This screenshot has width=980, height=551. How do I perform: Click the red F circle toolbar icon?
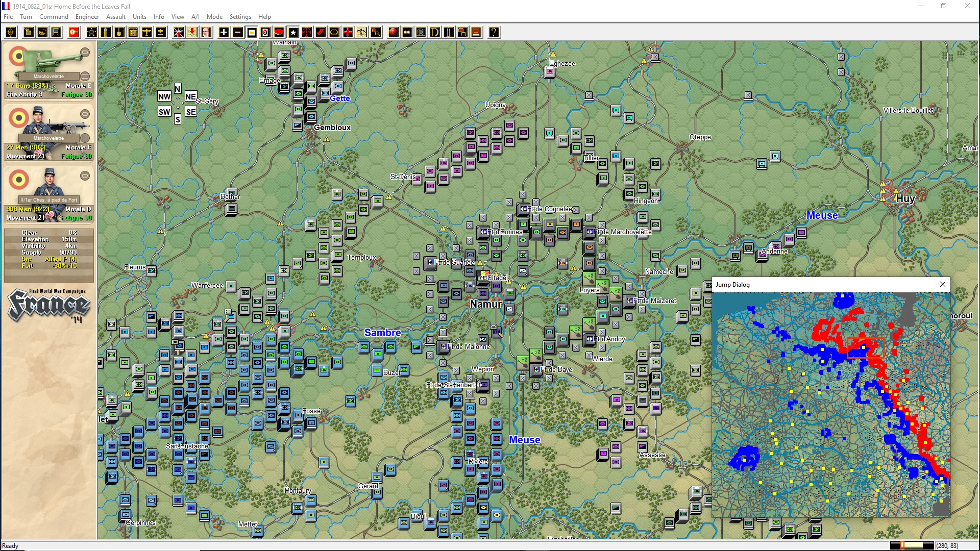[x=394, y=33]
